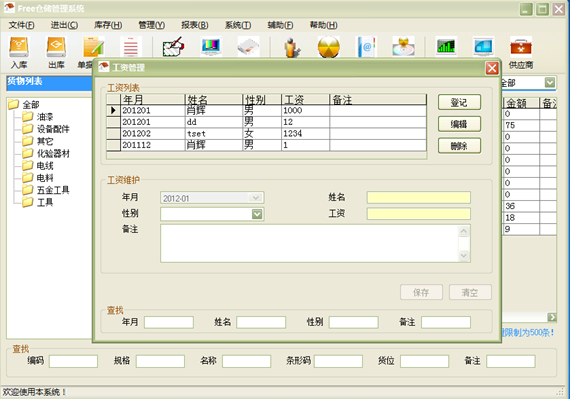The height and width of the screenshot is (399, 570).
Task: Click the 编辑 edit button
Action: click(459, 124)
